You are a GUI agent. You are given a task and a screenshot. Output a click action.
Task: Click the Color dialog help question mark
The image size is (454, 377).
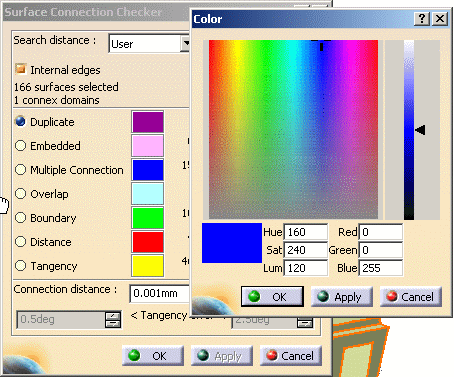[422, 19]
